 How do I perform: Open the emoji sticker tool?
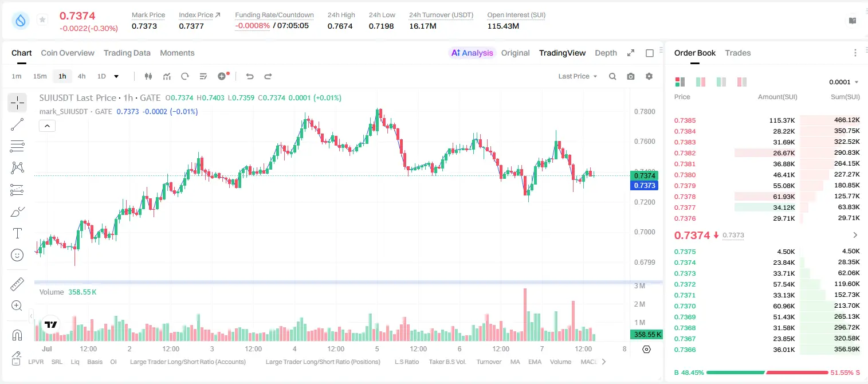(17, 255)
